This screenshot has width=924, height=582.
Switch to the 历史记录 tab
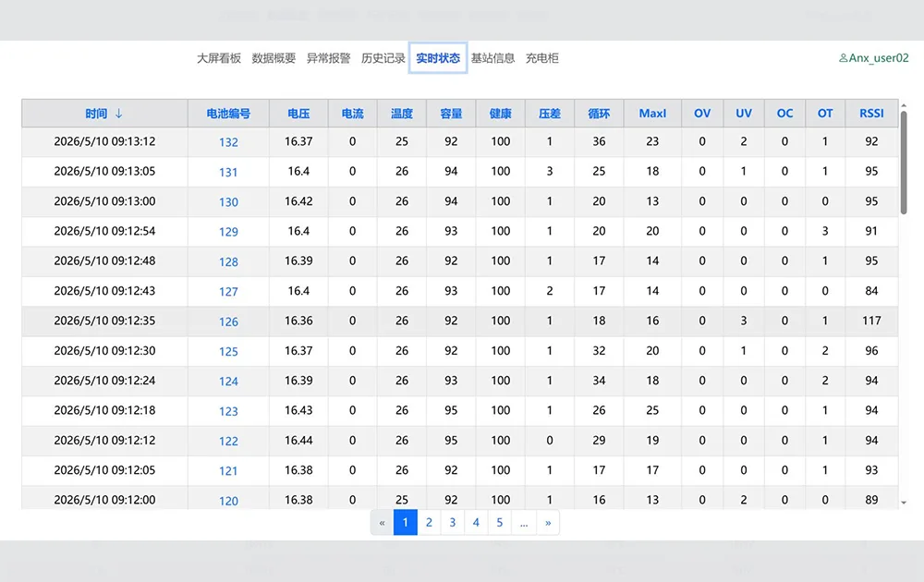[383, 57]
